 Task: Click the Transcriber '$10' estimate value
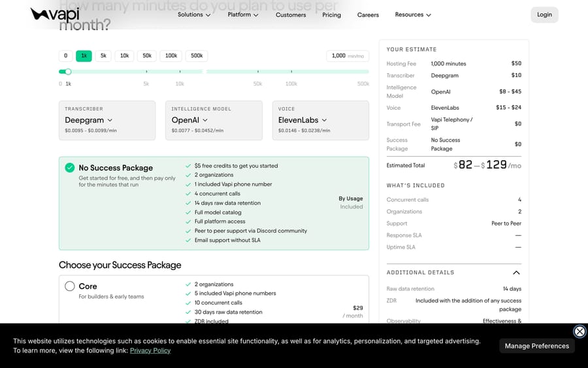click(x=516, y=75)
